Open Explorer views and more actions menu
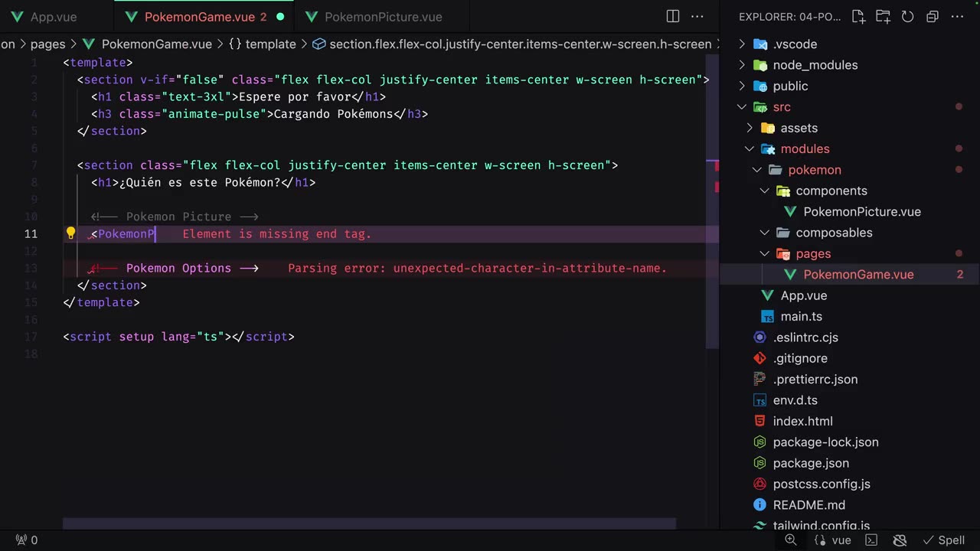Image resolution: width=980 pixels, height=551 pixels. tap(956, 17)
